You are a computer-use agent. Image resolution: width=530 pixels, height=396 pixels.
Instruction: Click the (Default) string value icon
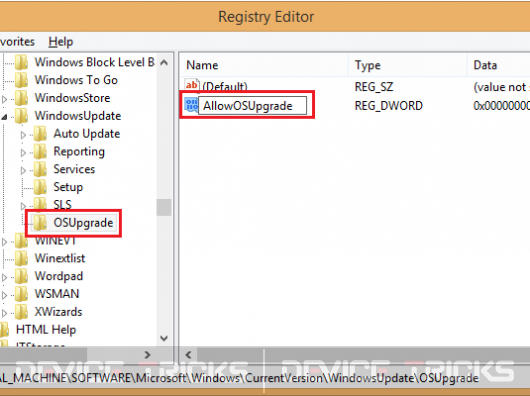click(x=192, y=85)
